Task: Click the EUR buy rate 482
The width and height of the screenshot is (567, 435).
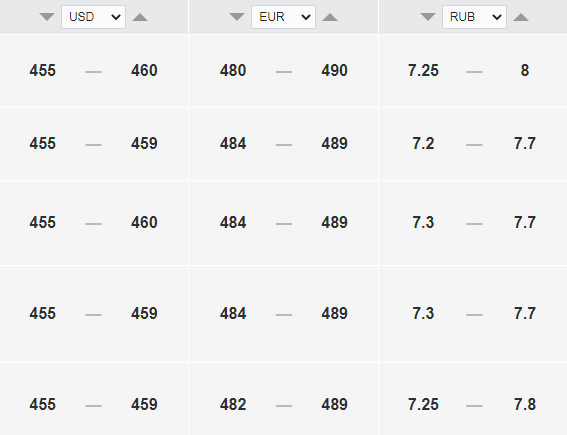Action: coord(233,404)
